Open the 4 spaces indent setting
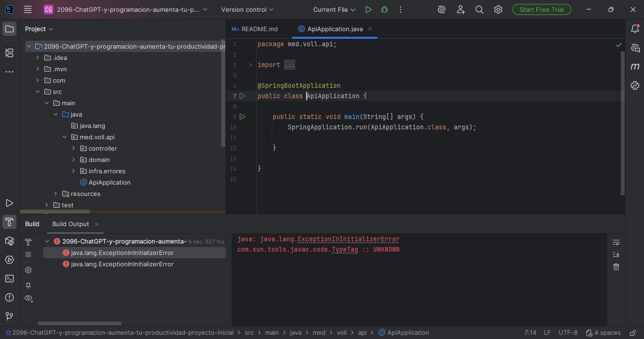644x339 pixels. click(x=604, y=332)
